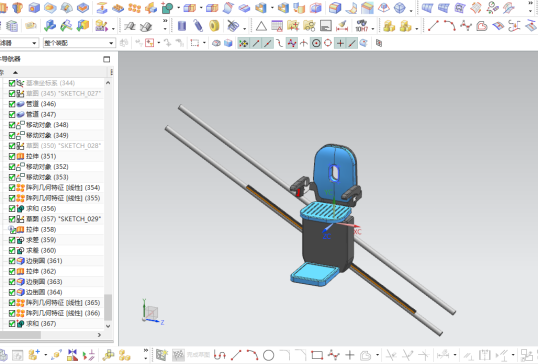
Task: Expand dropdown arrow next to 10H7 icon
Action: [x=373, y=29]
